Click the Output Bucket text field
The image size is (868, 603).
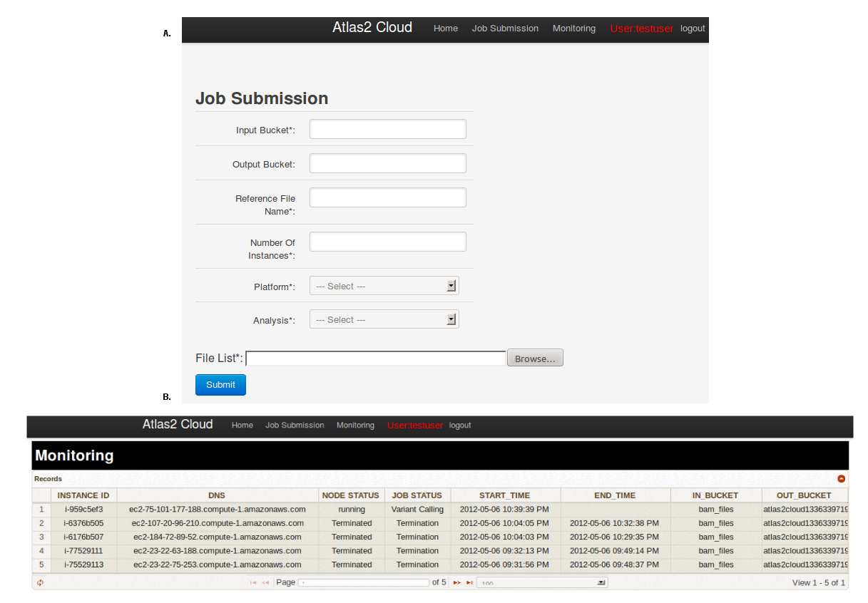[x=387, y=163]
